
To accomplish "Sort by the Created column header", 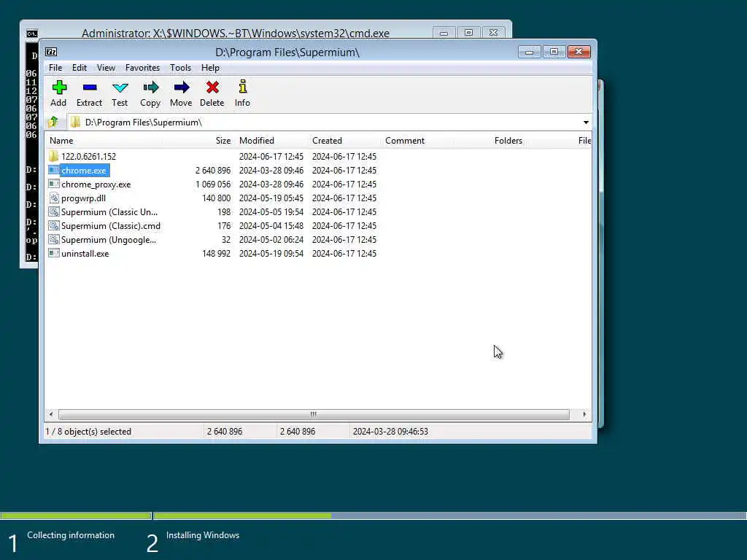I will coord(344,141).
